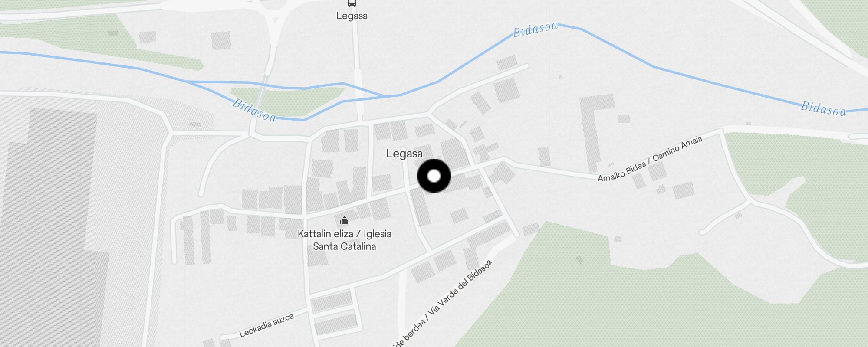
Task: Click the green island between the river branches
Action: pyautogui.click(x=286, y=102)
